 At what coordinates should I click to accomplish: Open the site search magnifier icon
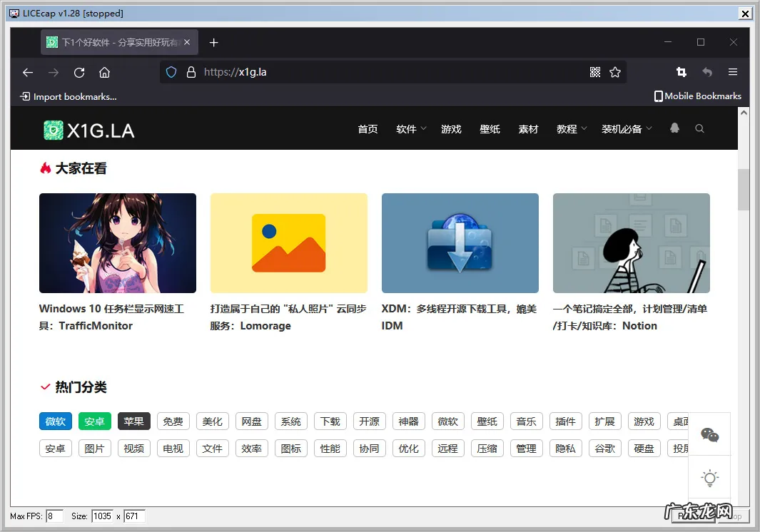[699, 128]
